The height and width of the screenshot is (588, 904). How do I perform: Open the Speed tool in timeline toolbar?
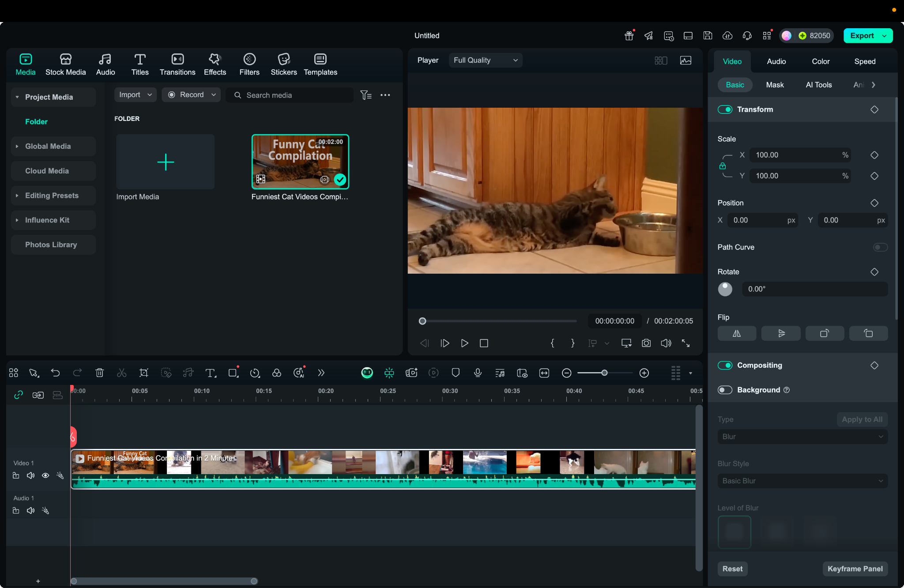(255, 373)
